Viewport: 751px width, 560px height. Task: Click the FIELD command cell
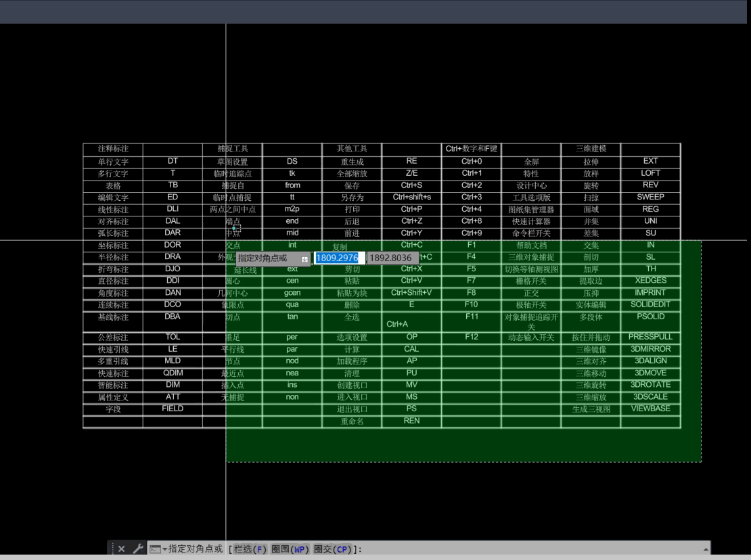click(x=173, y=409)
